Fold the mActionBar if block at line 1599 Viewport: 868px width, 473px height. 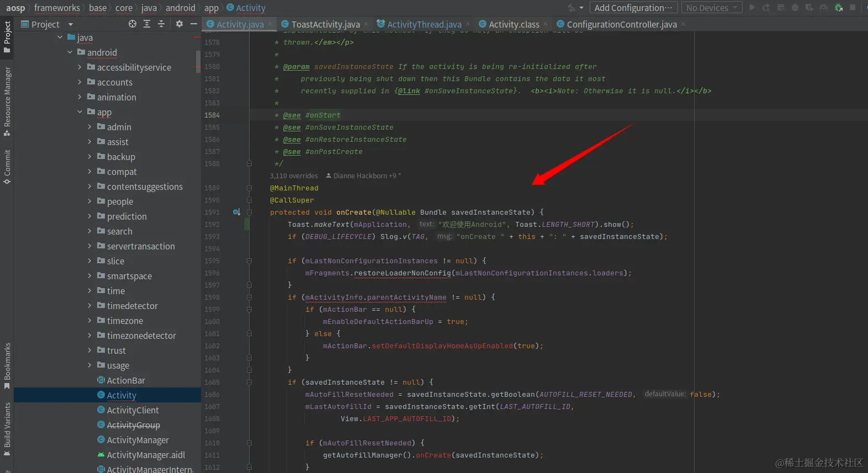[x=249, y=309]
